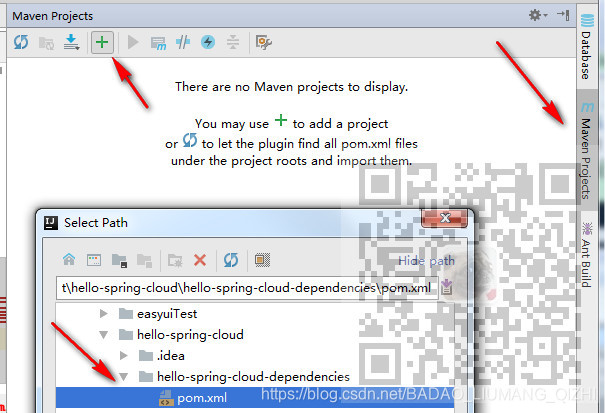
Task: Click the Desktop directory icon in Select Path
Action: pos(94,260)
